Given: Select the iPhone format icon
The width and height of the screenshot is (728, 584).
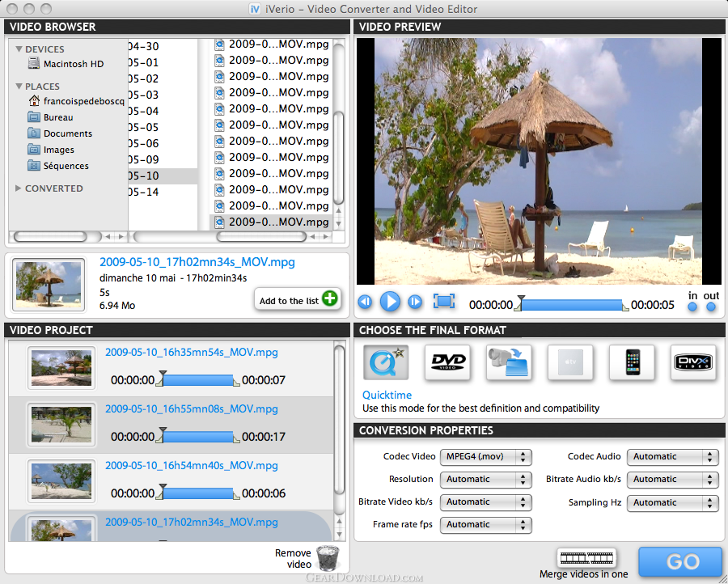Looking at the screenshot, I should [x=632, y=362].
